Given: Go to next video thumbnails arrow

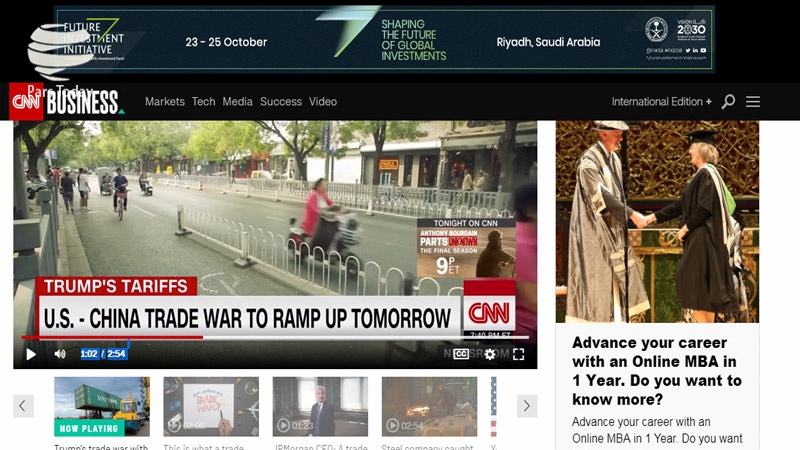Looking at the screenshot, I should pyautogui.click(x=527, y=406).
